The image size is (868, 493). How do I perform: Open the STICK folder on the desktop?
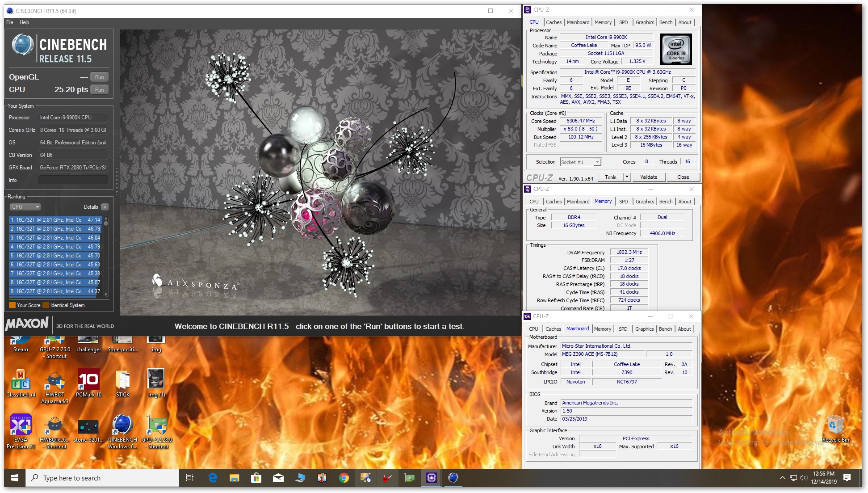123,383
